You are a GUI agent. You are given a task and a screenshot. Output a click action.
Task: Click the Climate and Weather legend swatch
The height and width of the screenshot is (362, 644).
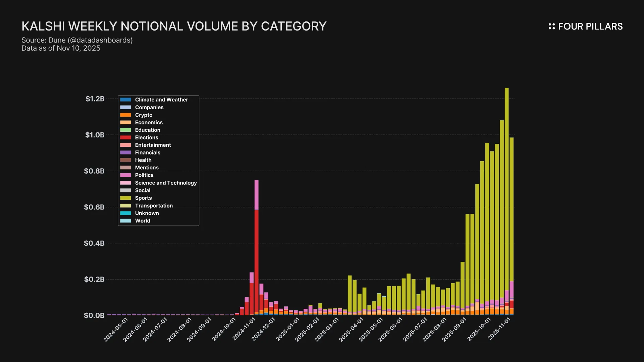(125, 100)
